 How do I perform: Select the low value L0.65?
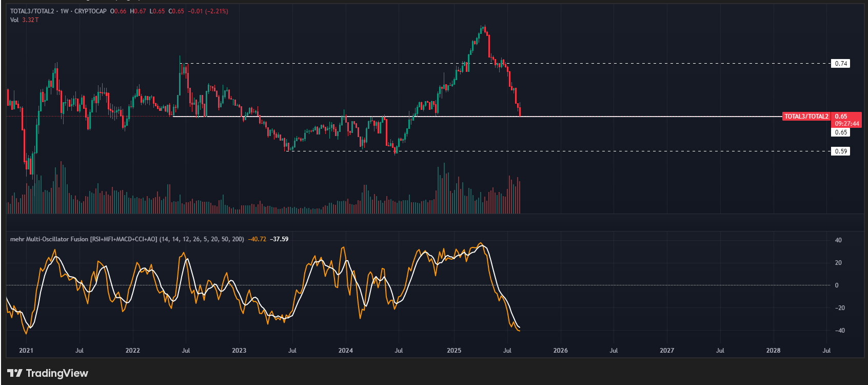[x=157, y=11]
